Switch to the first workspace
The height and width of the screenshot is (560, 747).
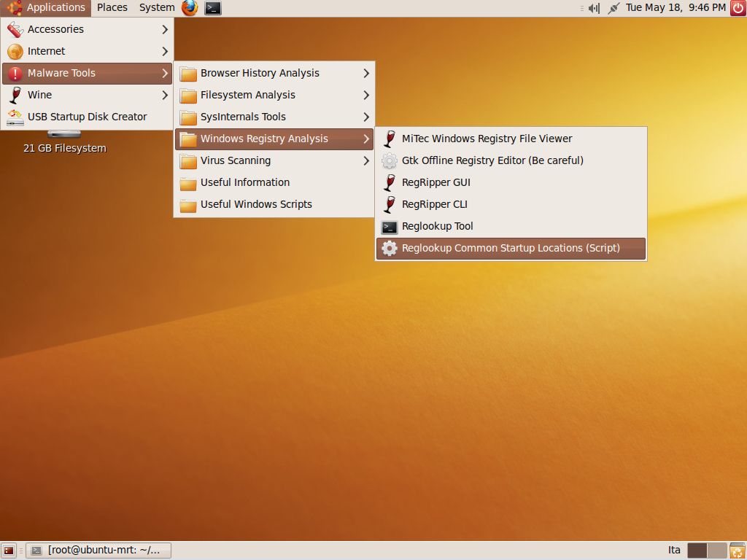697,551
